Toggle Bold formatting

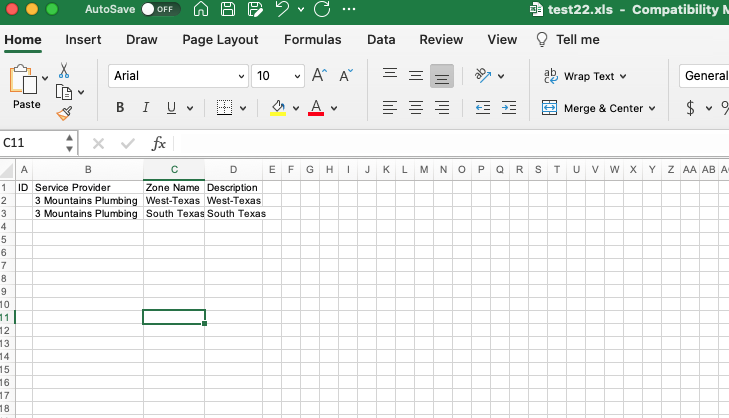pos(120,108)
